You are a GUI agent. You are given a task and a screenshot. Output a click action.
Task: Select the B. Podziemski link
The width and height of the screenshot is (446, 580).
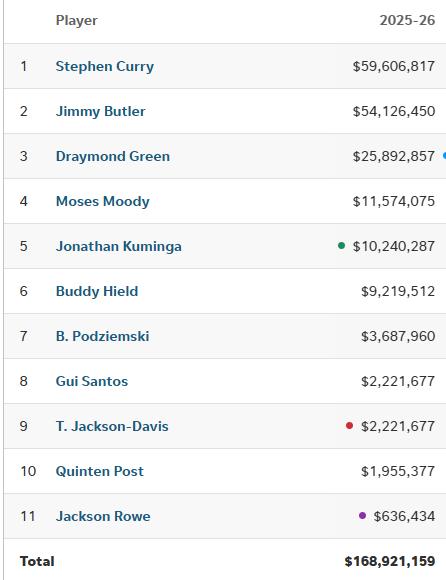(102, 336)
